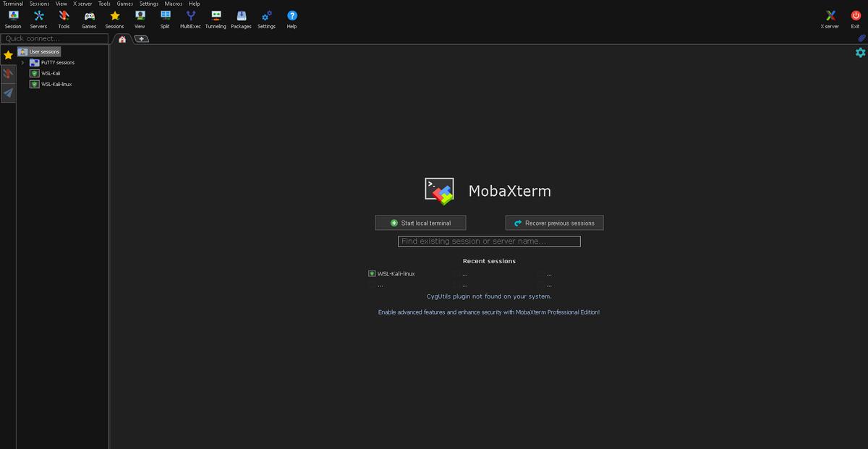Focus the Quick connect field

[x=54, y=38]
